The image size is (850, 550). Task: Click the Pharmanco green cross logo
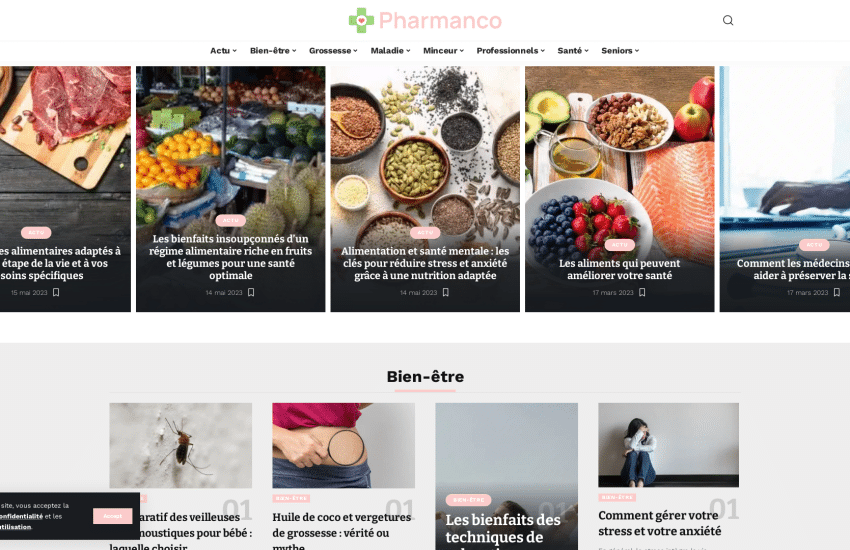click(x=361, y=21)
